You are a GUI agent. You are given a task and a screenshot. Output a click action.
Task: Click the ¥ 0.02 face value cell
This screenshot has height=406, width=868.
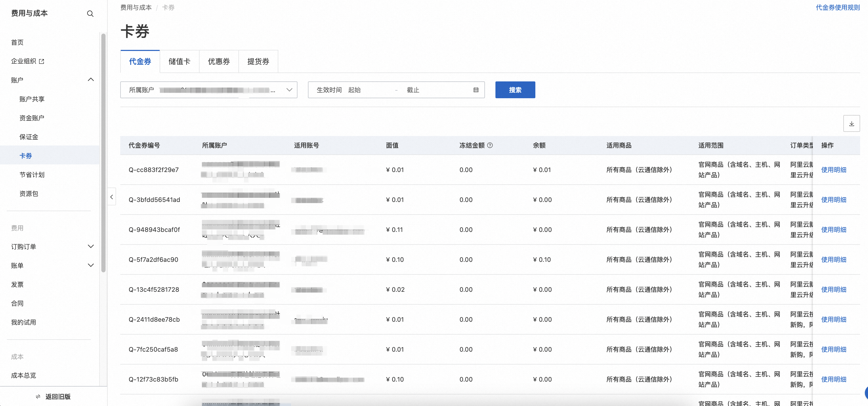point(395,290)
